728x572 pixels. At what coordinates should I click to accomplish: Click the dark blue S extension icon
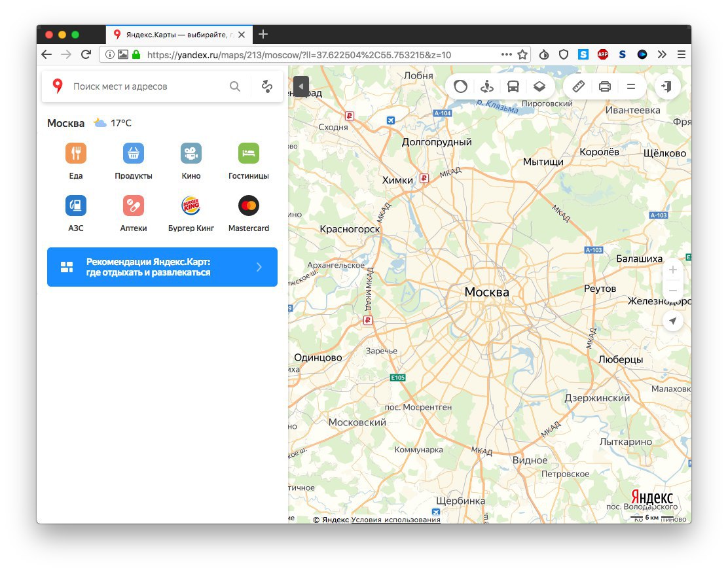click(x=623, y=55)
